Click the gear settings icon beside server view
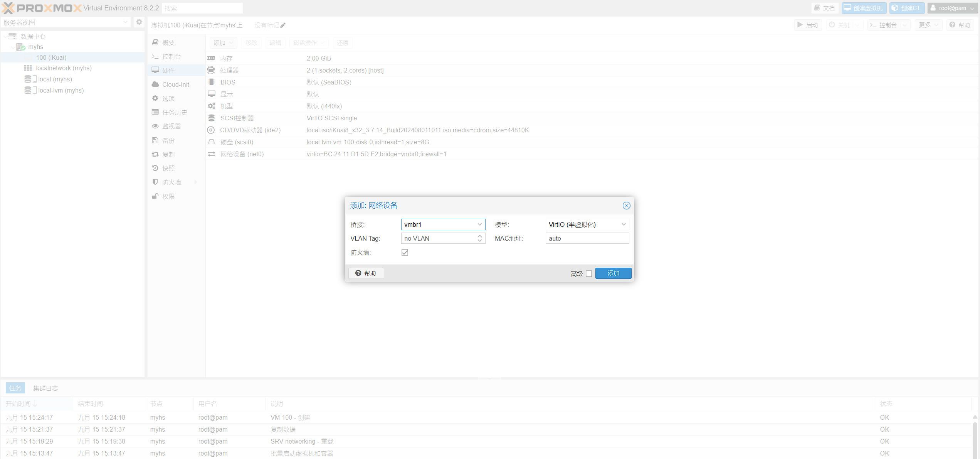980x459 pixels. click(x=139, y=22)
